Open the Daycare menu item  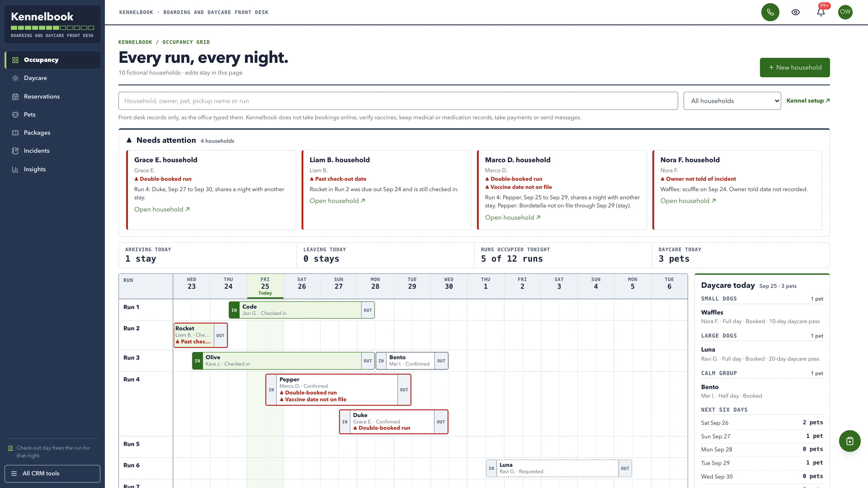pos(52,78)
